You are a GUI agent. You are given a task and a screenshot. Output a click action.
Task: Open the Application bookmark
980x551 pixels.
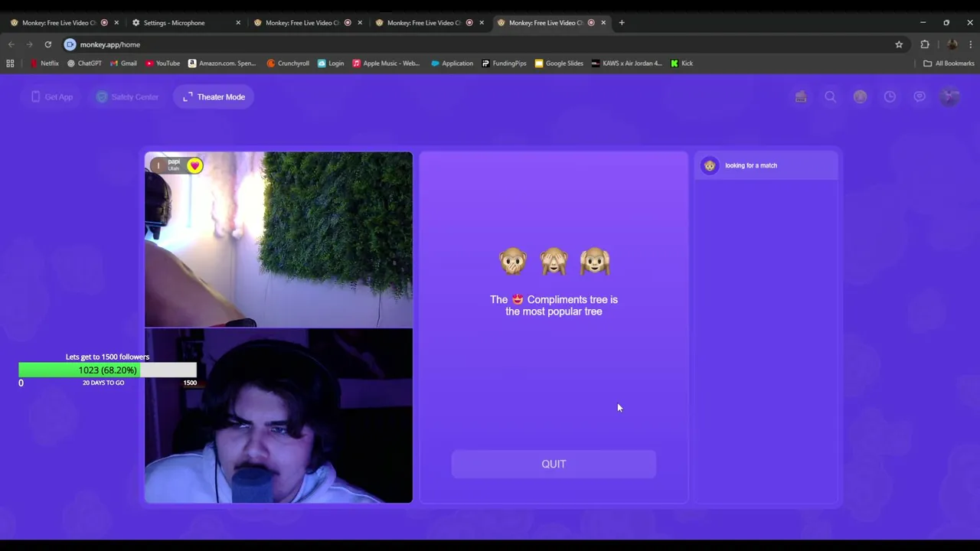tap(452, 64)
